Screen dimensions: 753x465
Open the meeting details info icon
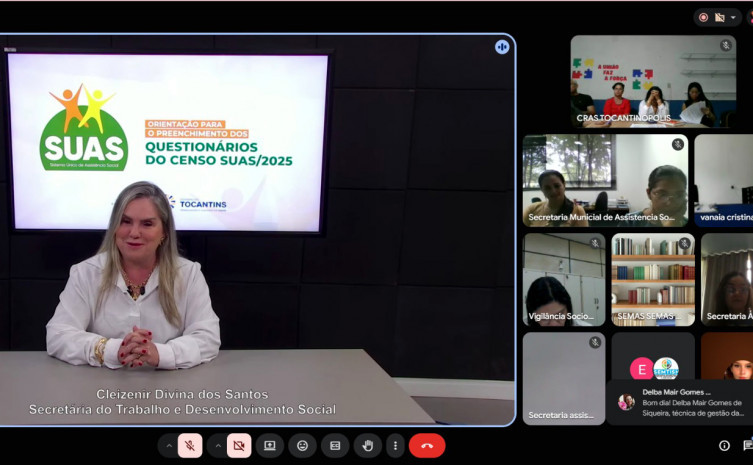tap(724, 446)
